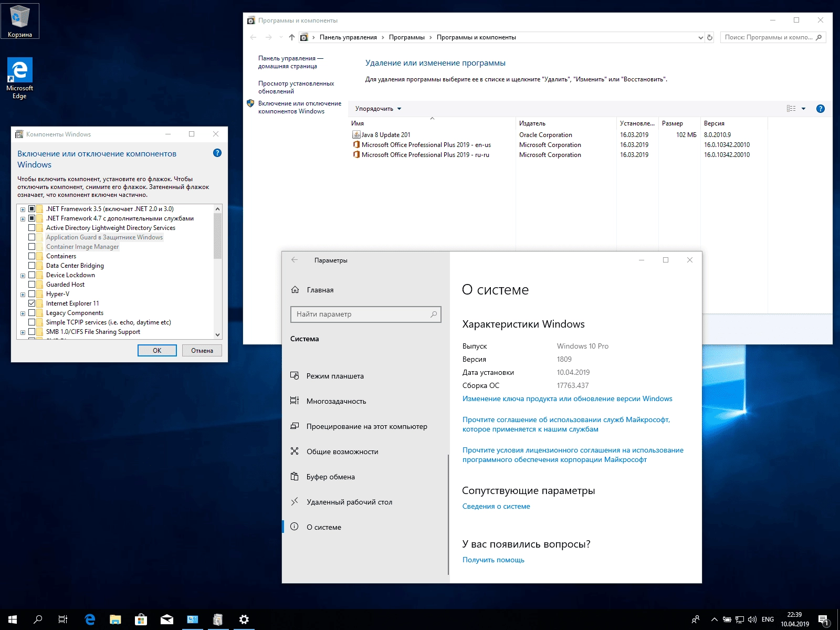Image resolution: width=840 pixels, height=630 pixels.
Task: Click the scroll down arrow in components list
Action: (x=217, y=334)
